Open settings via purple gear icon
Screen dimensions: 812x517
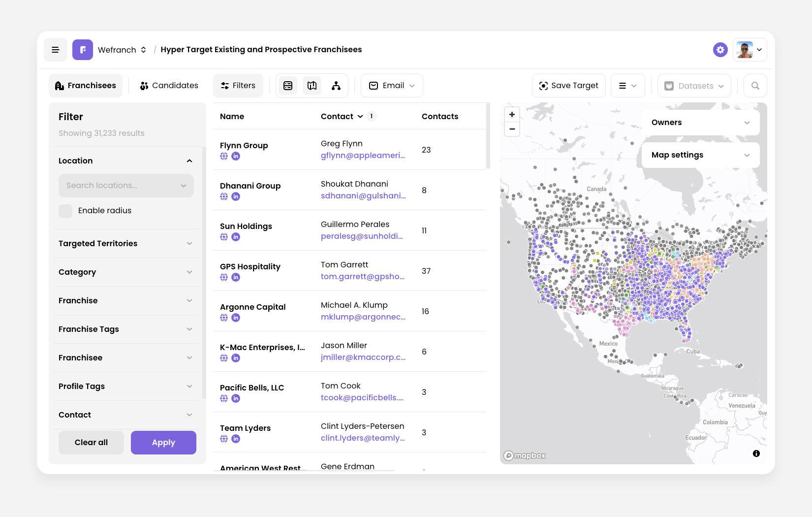[x=720, y=50]
